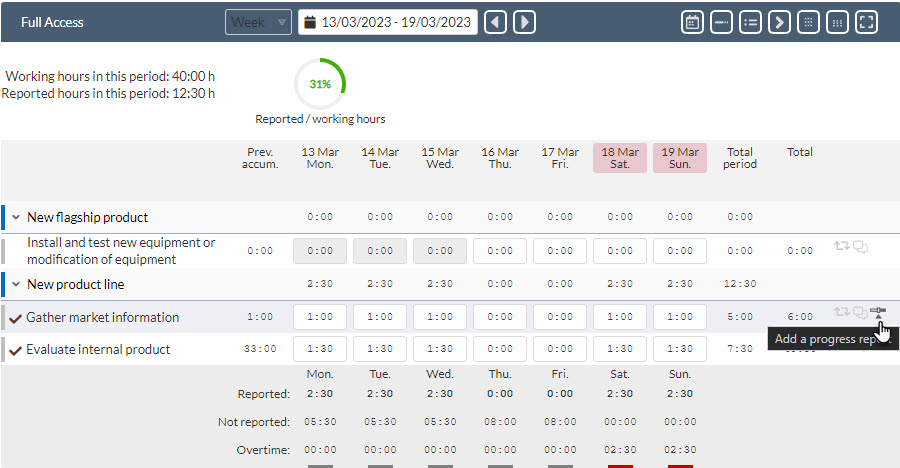Enter fullscreen mode with the expand icon
The width and height of the screenshot is (900, 468).
pos(866,22)
